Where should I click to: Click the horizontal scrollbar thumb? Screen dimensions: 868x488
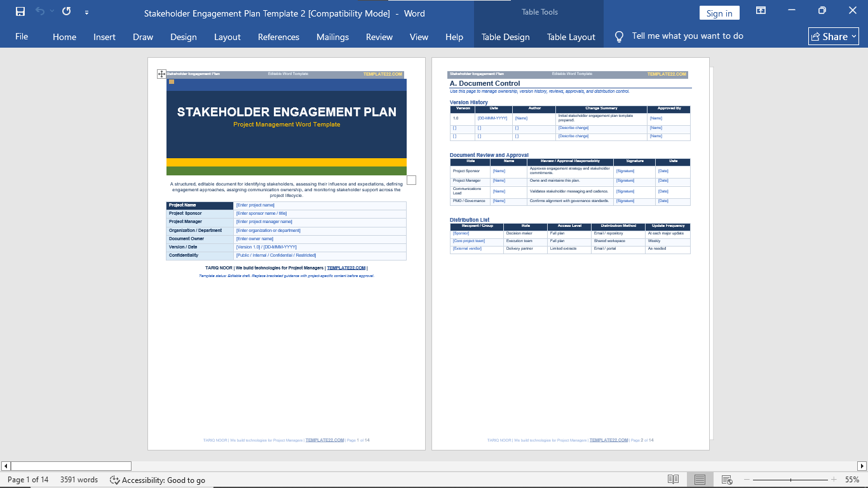click(71, 466)
